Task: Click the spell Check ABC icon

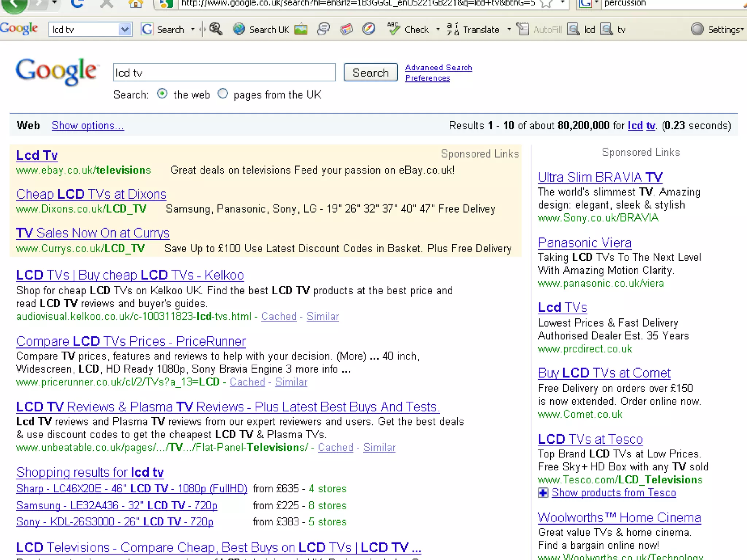Action: click(393, 29)
